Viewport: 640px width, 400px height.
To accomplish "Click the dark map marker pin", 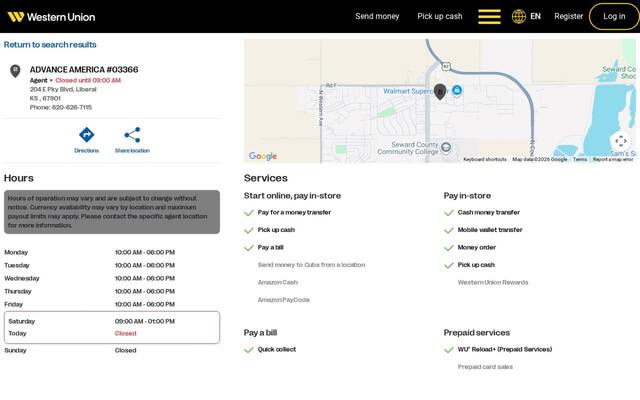I will click(x=440, y=91).
